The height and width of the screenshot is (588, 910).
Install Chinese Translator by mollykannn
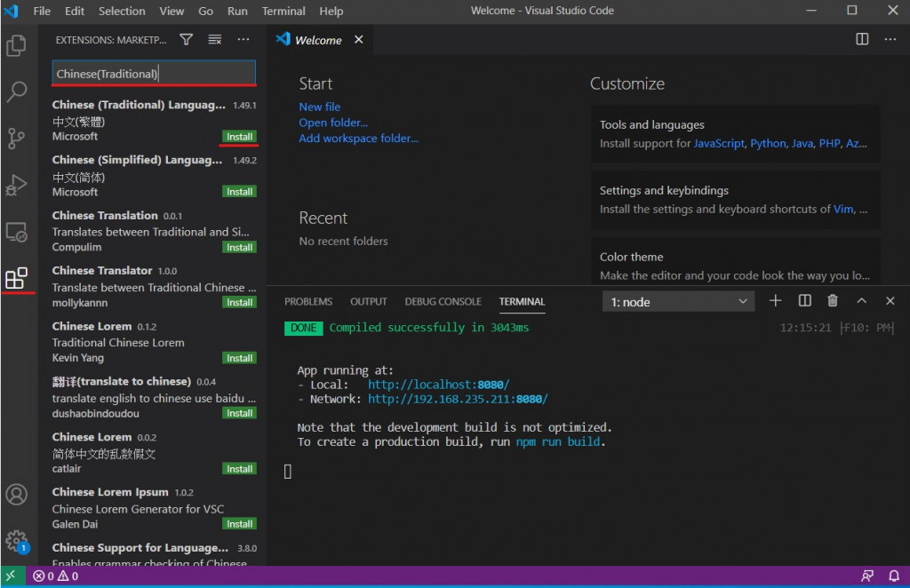pos(239,302)
